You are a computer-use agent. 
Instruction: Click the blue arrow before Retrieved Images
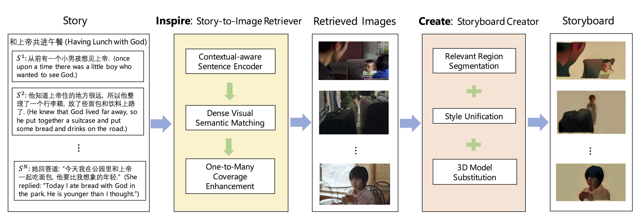(x=301, y=122)
